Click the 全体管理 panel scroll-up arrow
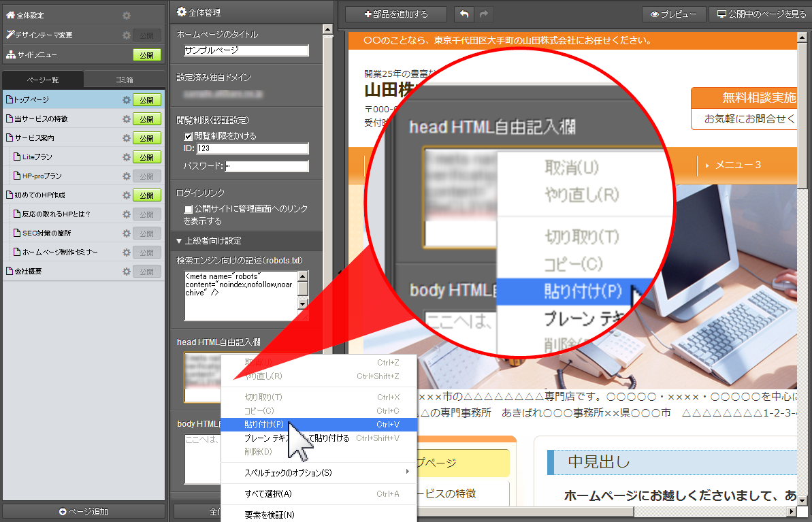 pos(327,30)
